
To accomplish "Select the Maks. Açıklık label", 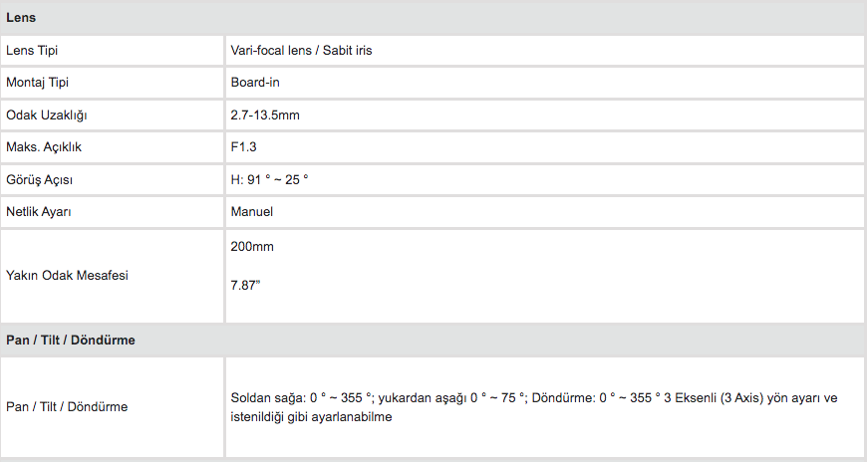I will 44,147.
